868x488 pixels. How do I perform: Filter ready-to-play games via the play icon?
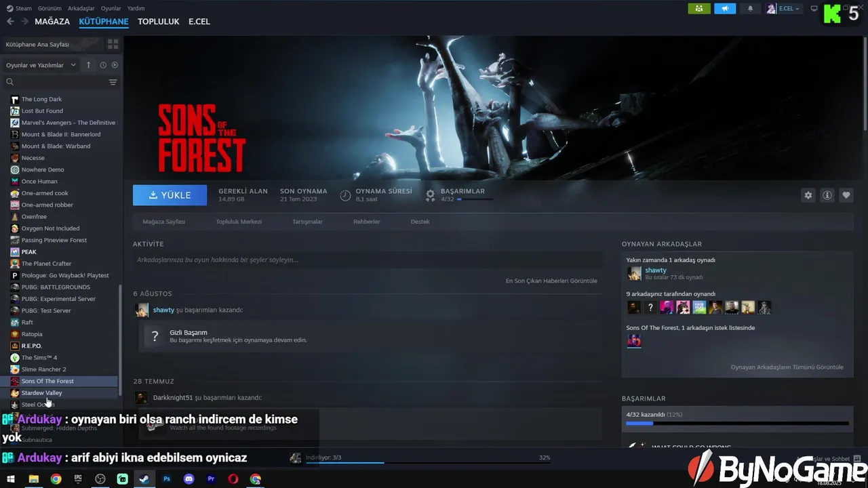[115, 65]
